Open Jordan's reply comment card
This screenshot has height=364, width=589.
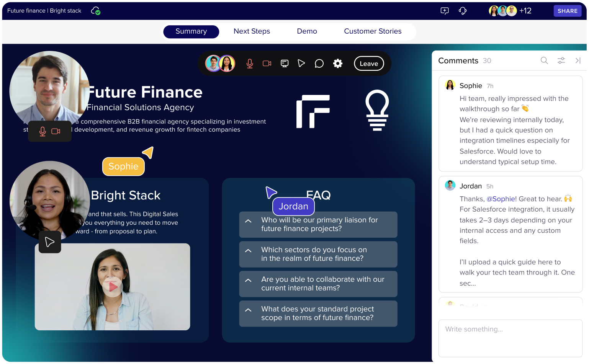[510, 234]
